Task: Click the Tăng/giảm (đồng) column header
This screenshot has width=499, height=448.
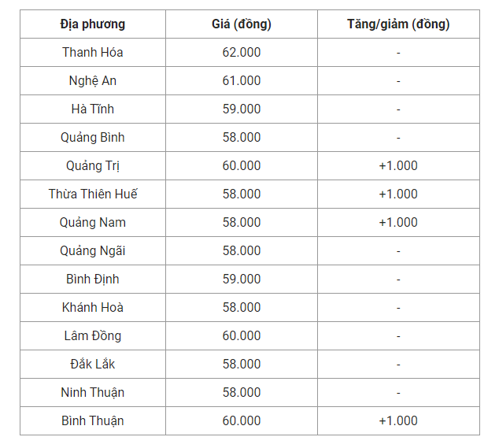Action: [398, 24]
